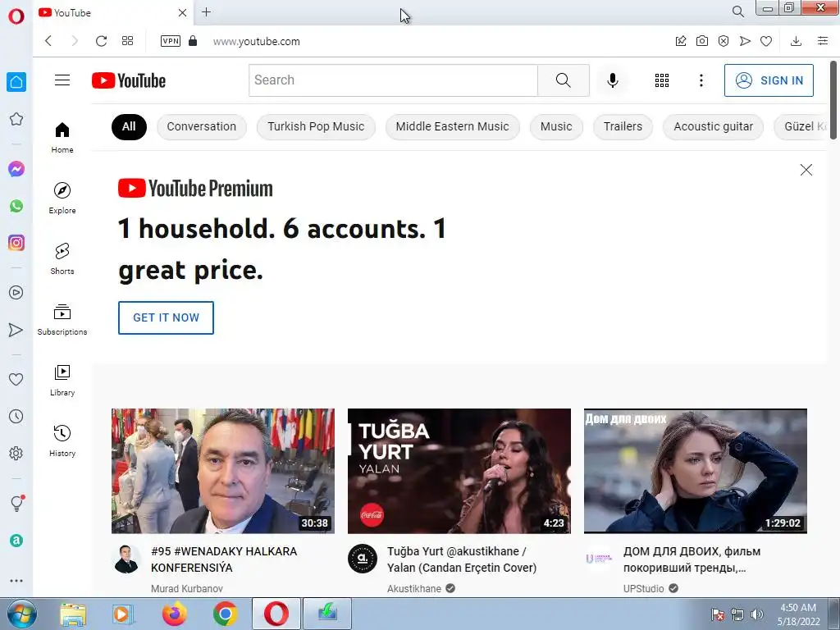The width and height of the screenshot is (840, 630).
Task: Start voice search with microphone icon
Action: click(613, 80)
